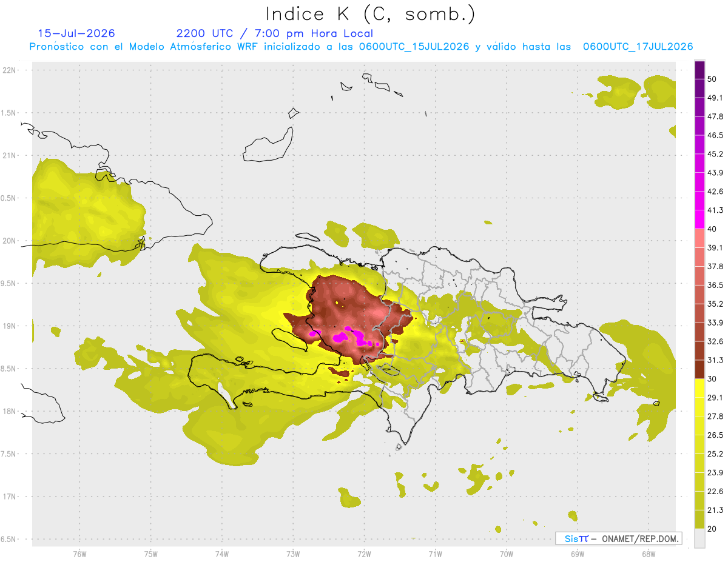The width and height of the screenshot is (728, 562).
Task: Click the longitude label "73W"
Action: point(292,554)
